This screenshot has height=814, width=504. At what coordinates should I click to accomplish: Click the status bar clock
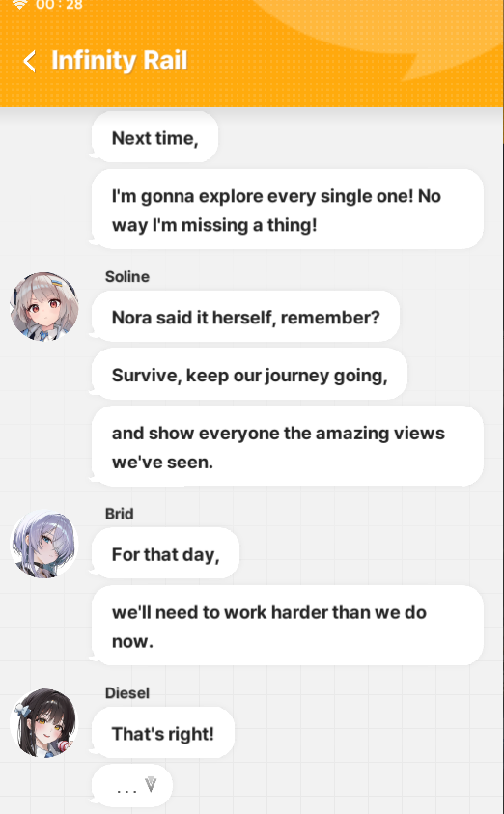tap(59, 5)
